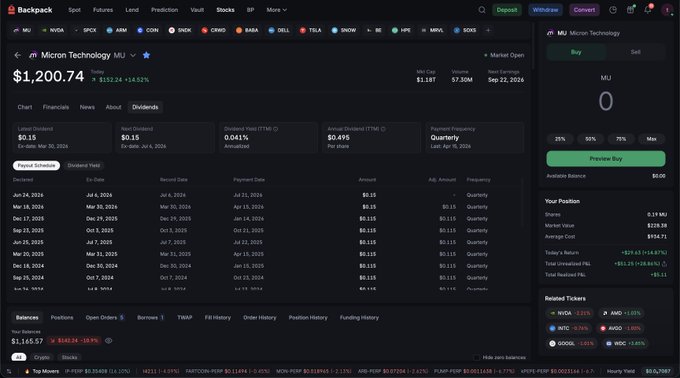Screen dimensions: 680x378
Task: Click the swap arrows icon in bottom bar
Action: click(9, 371)
